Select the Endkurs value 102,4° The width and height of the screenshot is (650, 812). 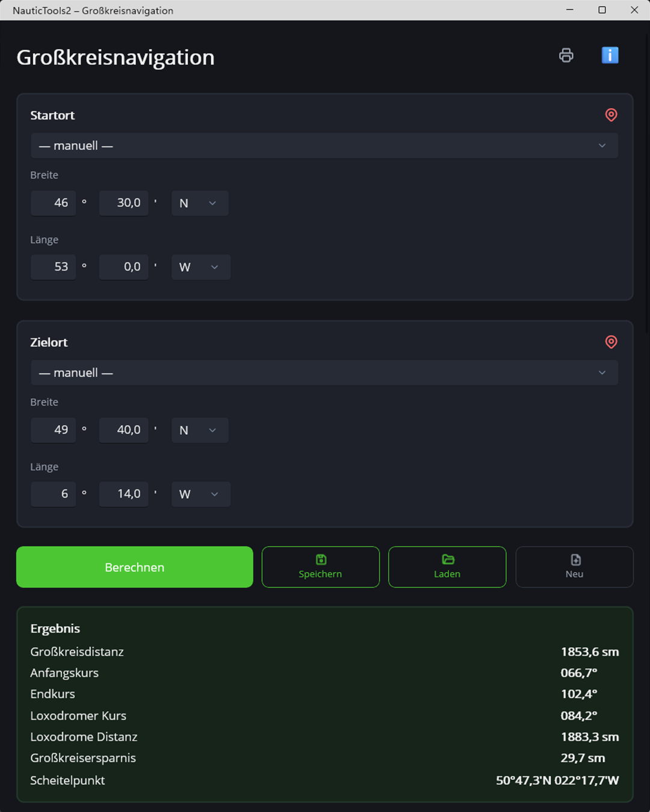(579, 694)
